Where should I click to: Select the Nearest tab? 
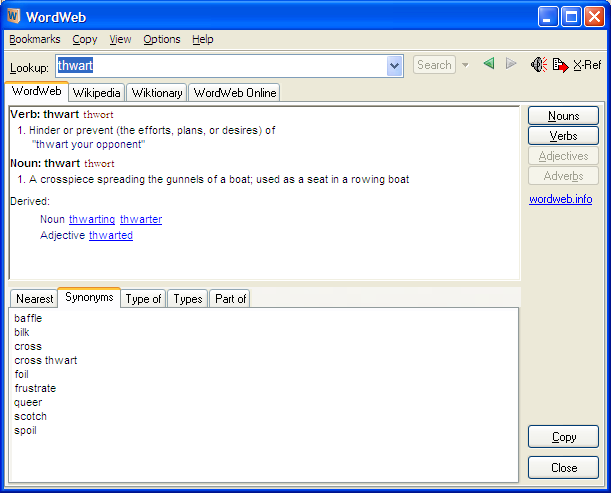[x=34, y=299]
